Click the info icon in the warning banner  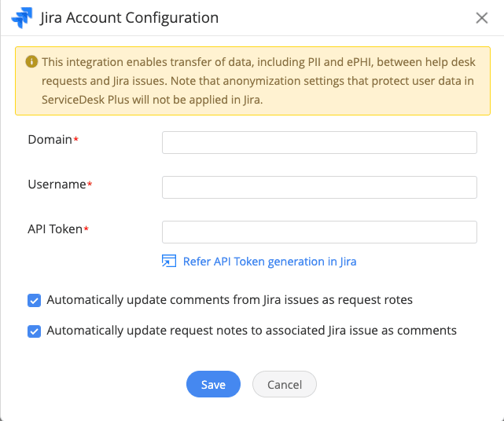click(x=31, y=61)
